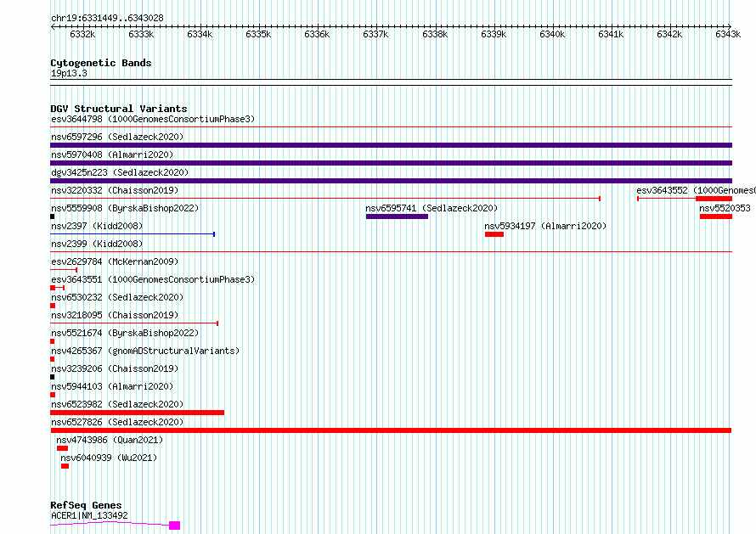This screenshot has height=534, width=756.
Task: Select the red square under nsv5944103
Action: coord(53,395)
